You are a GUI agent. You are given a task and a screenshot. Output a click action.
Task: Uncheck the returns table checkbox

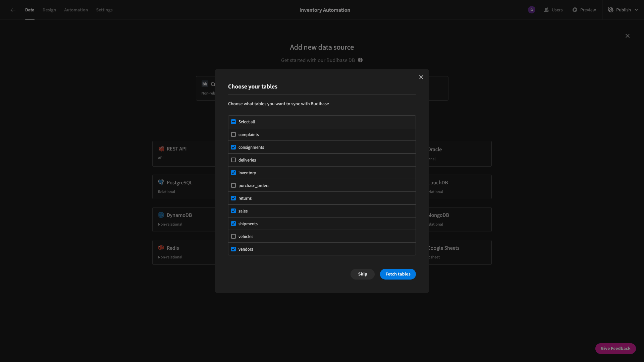[x=233, y=198]
